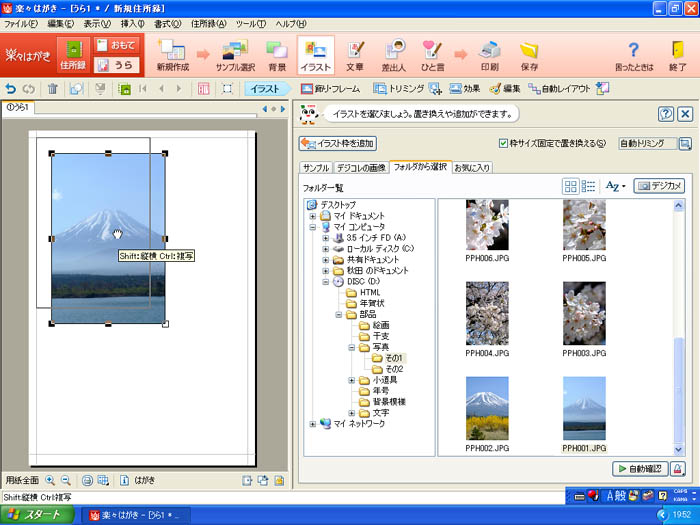
Task: Click the trash delete icon in toolbar
Action: 53,89
